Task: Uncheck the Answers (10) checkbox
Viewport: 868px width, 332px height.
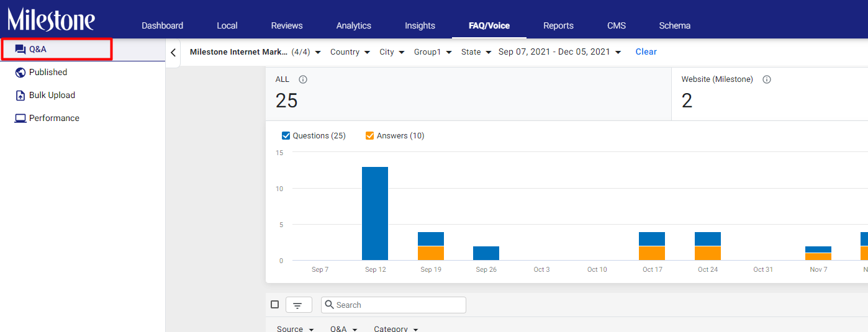Action: click(370, 135)
